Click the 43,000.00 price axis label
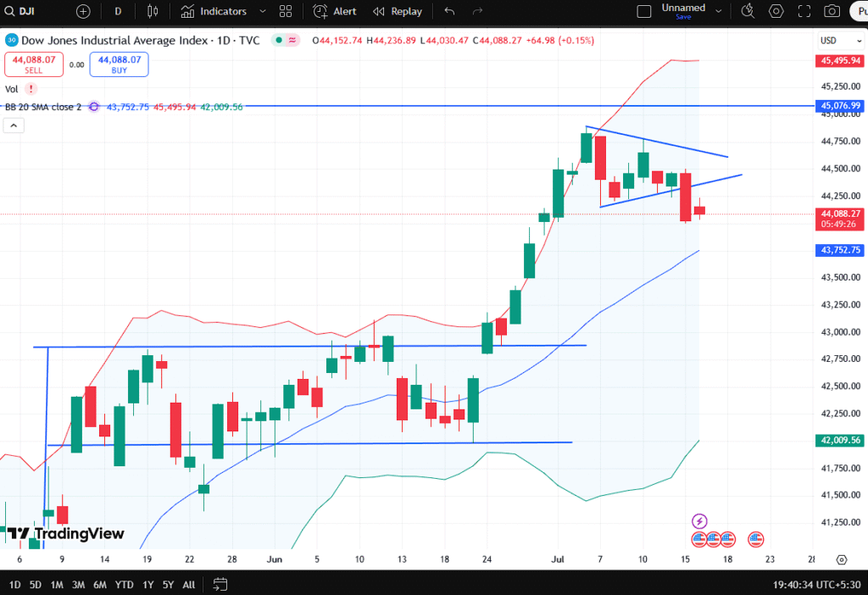The width and height of the screenshot is (868, 595). (x=840, y=332)
